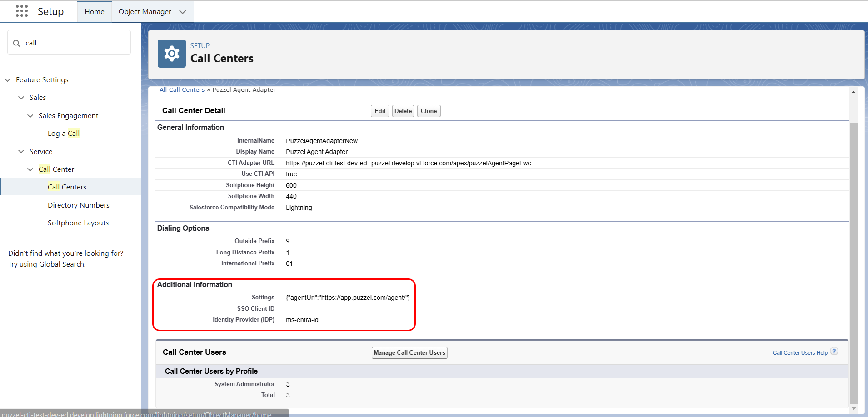
Task: Open Call Center Users Help question mark
Action: 835,351
